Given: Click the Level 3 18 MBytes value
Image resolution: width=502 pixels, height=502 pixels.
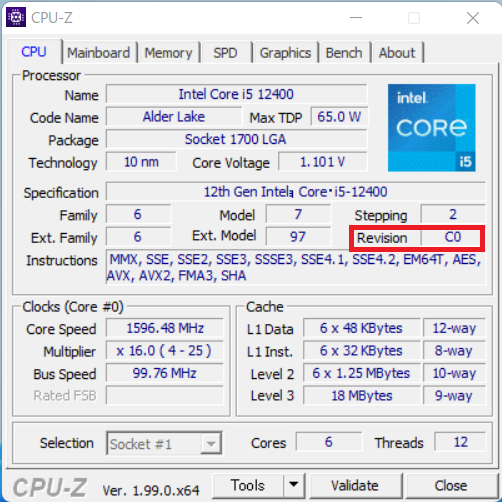Looking at the screenshot, I should [x=362, y=395].
